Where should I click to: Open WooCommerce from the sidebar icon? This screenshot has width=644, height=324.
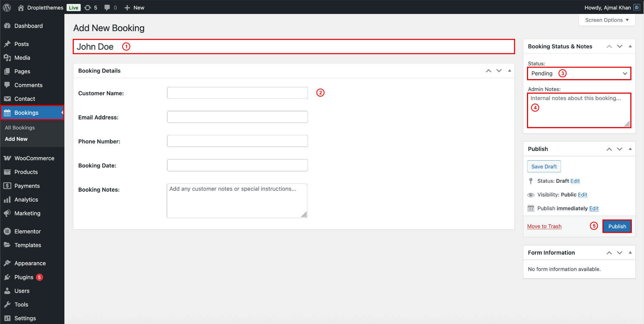click(8, 158)
